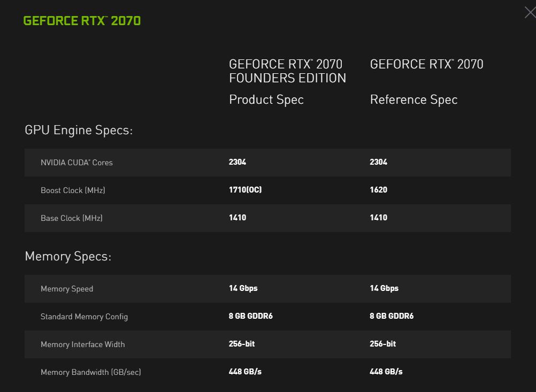The width and height of the screenshot is (536, 392).
Task: Close the spec comparison overlay
Action: (x=530, y=12)
